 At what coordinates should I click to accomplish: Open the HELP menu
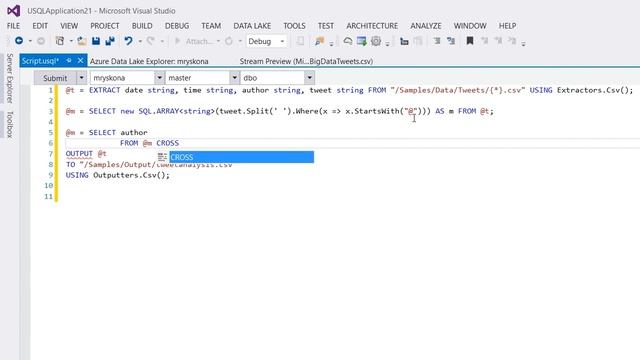[507, 26]
